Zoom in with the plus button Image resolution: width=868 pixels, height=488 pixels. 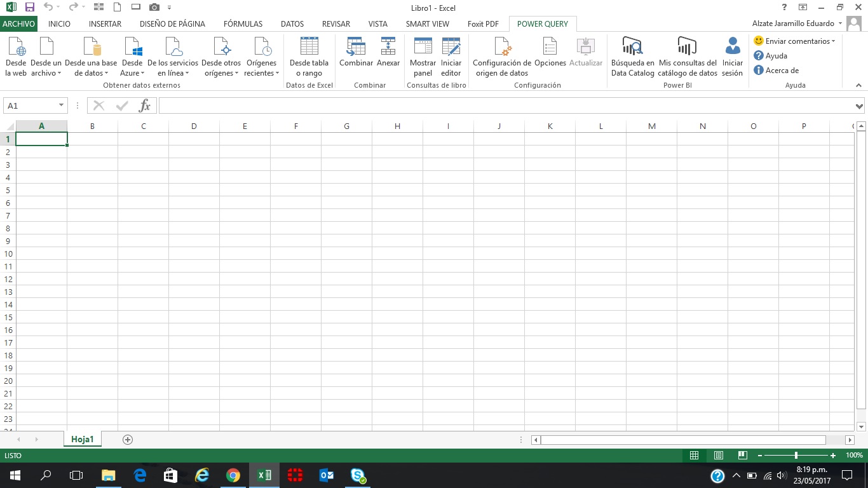[x=833, y=456]
